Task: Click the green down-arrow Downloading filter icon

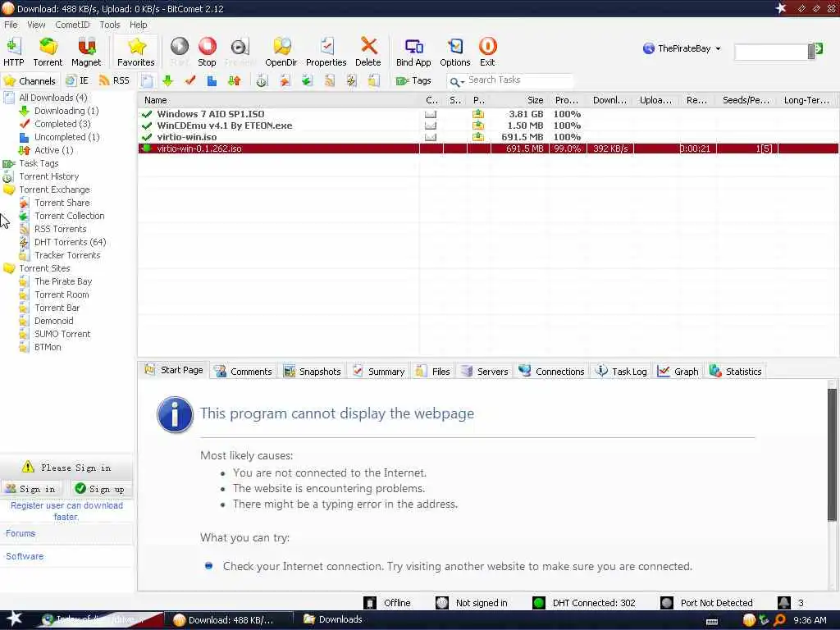Action: click(167, 81)
